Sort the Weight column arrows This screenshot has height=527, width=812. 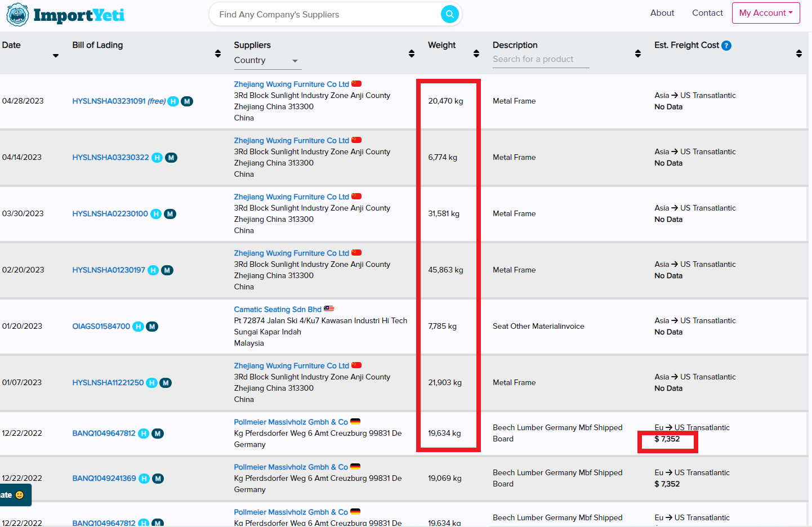(x=476, y=53)
